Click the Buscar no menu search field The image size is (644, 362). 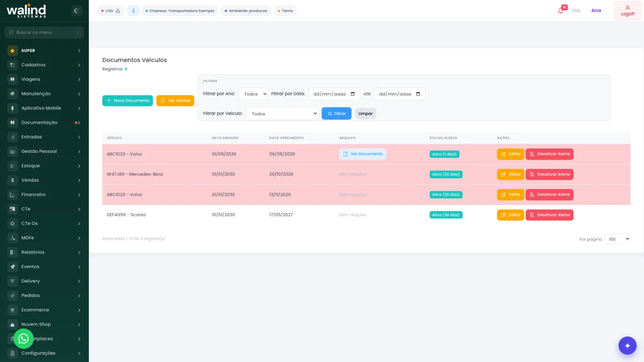44,33
